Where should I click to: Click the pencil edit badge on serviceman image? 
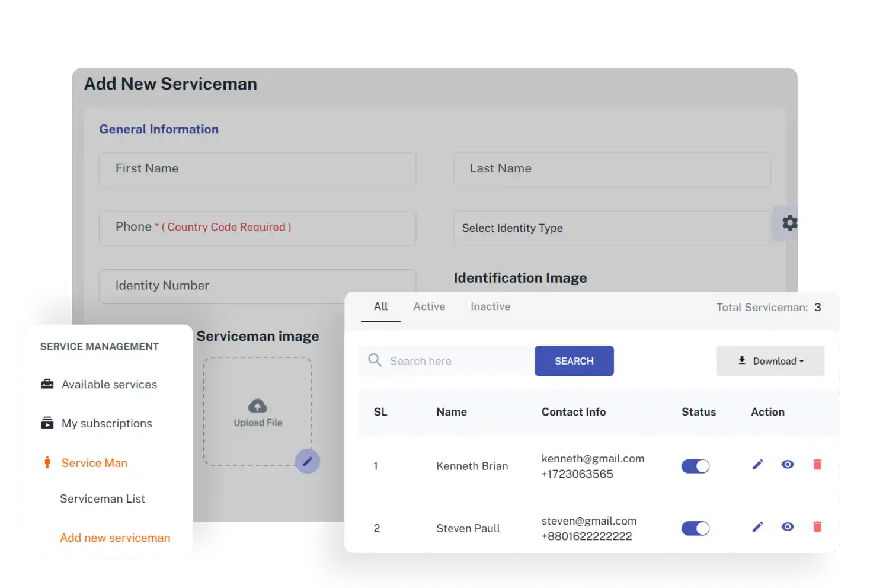pos(308,461)
